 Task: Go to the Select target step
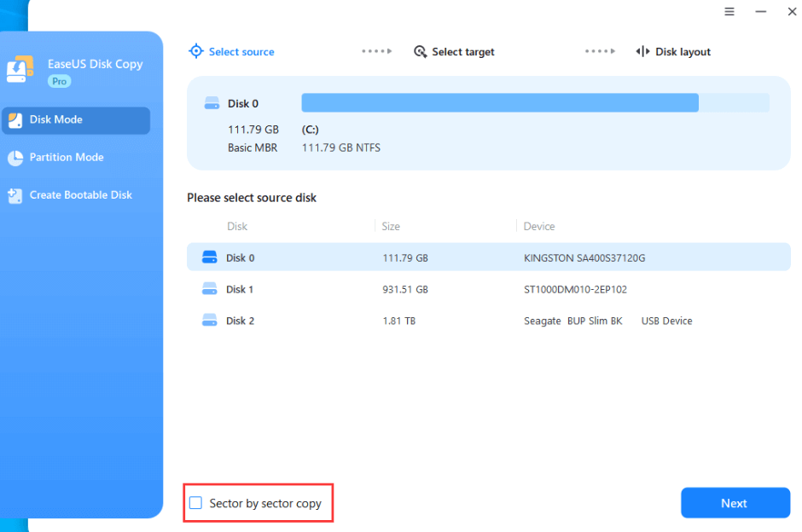point(454,52)
